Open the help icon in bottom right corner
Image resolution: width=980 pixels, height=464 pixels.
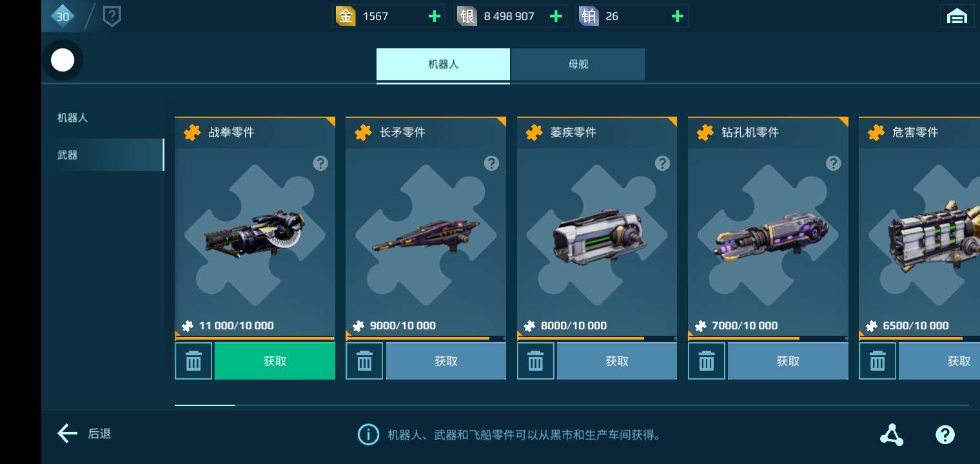pyautogui.click(x=945, y=434)
